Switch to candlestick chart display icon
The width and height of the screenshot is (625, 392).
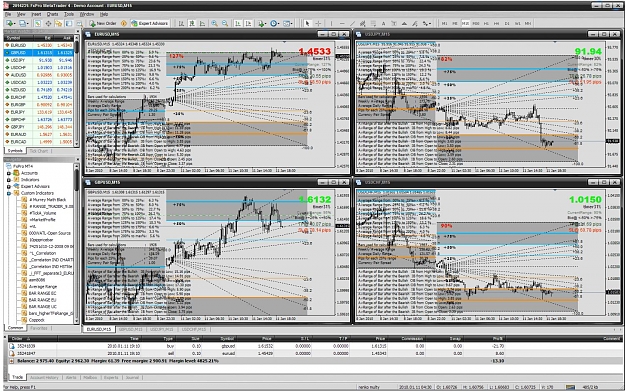(x=192, y=24)
